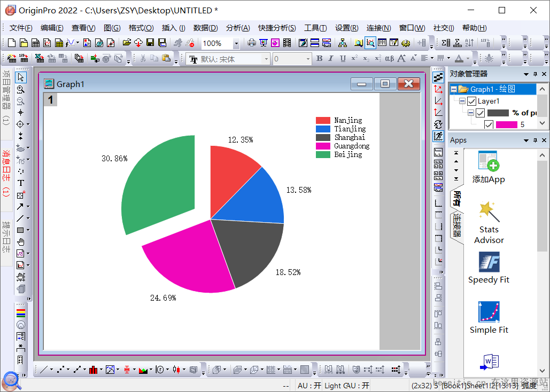Open the 分析(A) menu
The height and width of the screenshot is (392, 550).
(238, 28)
